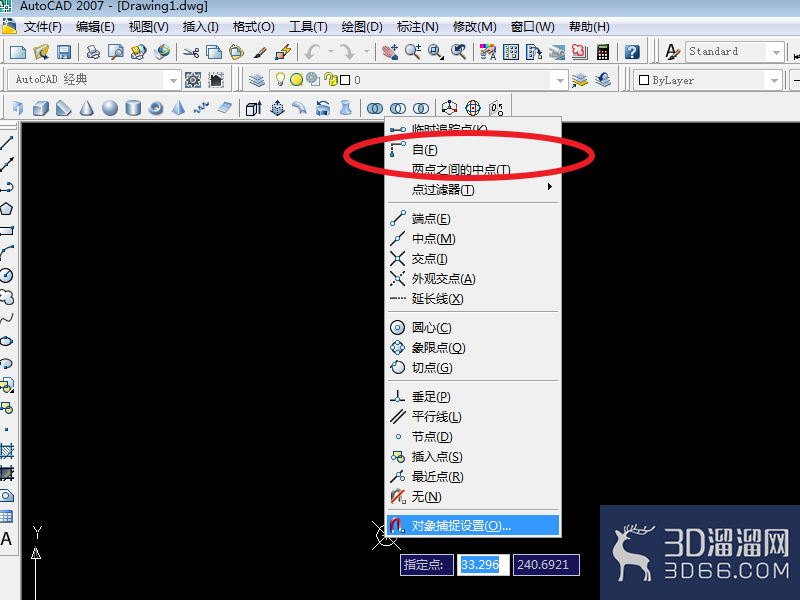Toggle layer freeze sun icon
This screenshot has width=800, height=600.
(296, 80)
